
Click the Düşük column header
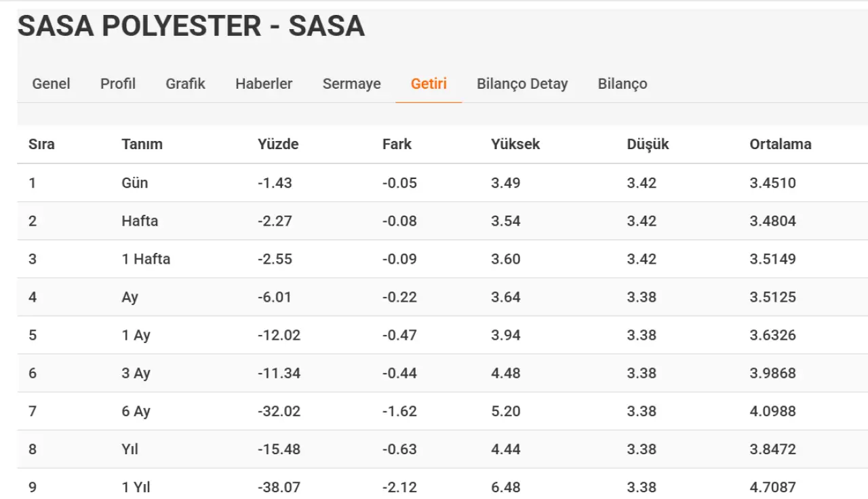click(x=648, y=144)
